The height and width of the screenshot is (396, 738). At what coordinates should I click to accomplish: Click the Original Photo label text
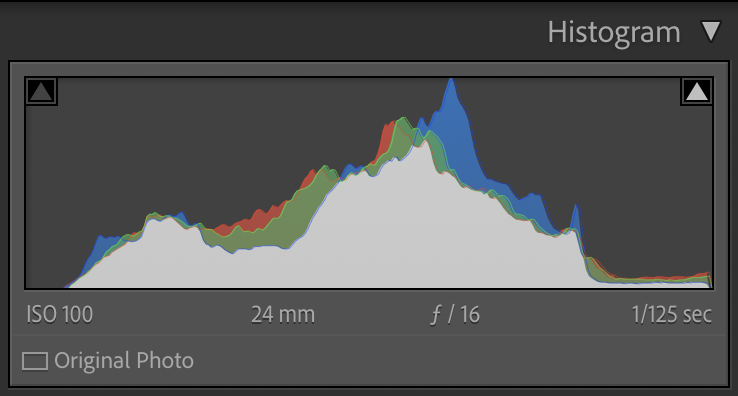point(124,361)
